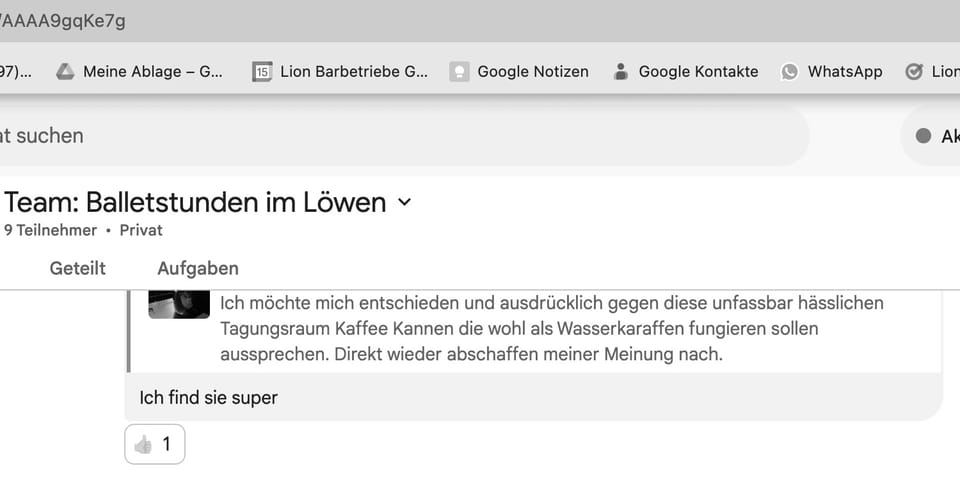Open the Meine Ablage Google Drive bookmark
The height and width of the screenshot is (480, 960).
[x=140, y=72]
